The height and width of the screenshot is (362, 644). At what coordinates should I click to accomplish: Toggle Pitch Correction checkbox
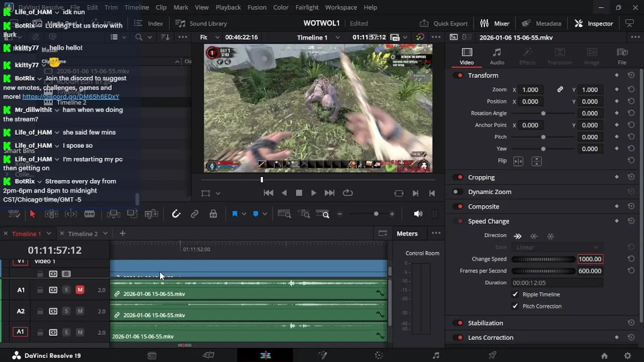pyautogui.click(x=515, y=306)
